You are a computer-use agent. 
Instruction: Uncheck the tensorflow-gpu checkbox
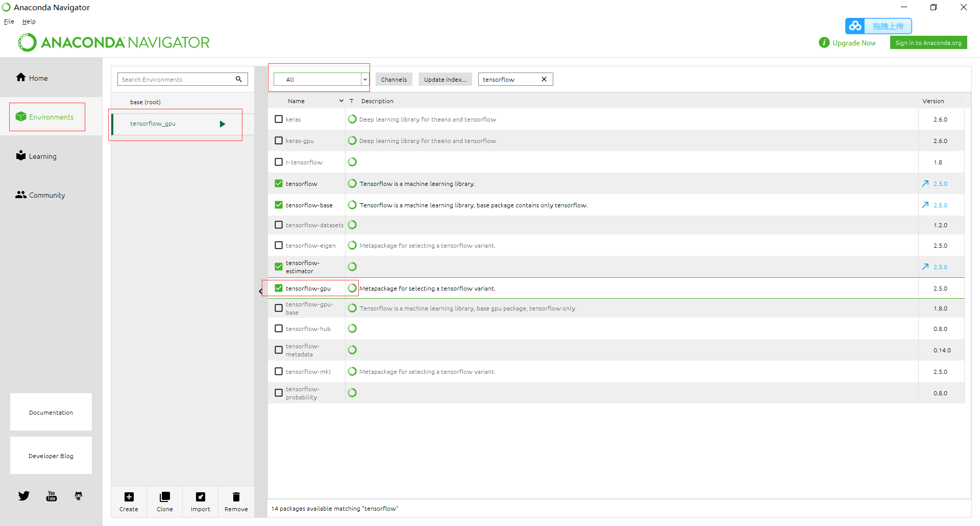pyautogui.click(x=279, y=288)
